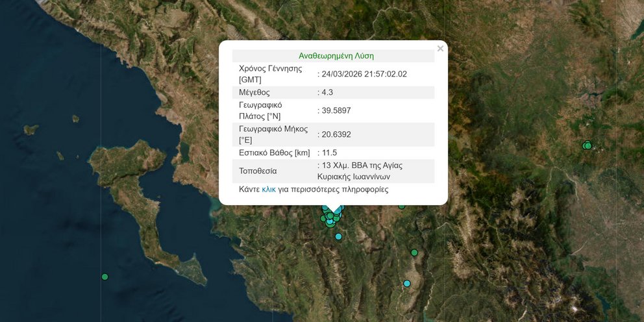Screen dimensions: 644x322
Task: Select the green marker in the sea southwest of Corfu
Action: (105, 277)
